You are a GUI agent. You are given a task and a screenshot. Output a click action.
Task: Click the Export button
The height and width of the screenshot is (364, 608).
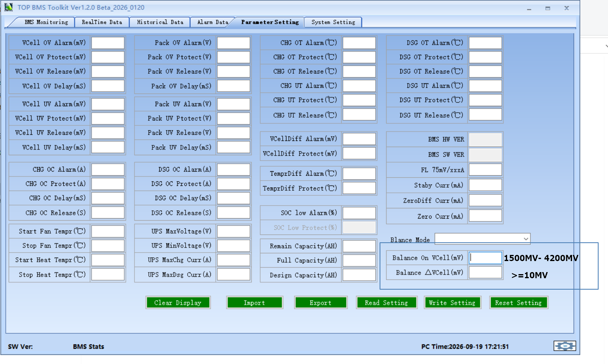pyautogui.click(x=320, y=303)
